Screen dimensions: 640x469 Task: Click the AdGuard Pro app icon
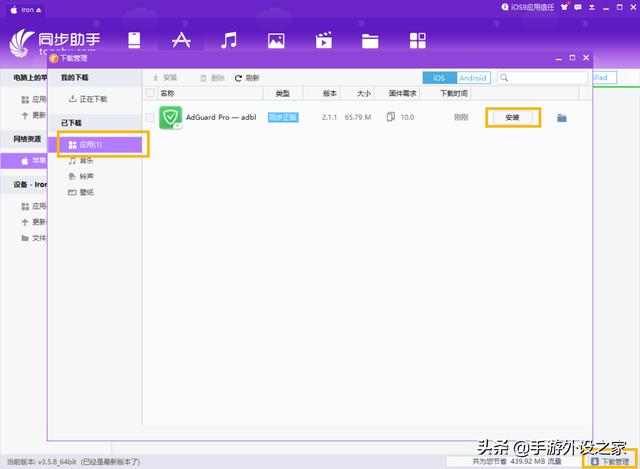click(x=170, y=118)
